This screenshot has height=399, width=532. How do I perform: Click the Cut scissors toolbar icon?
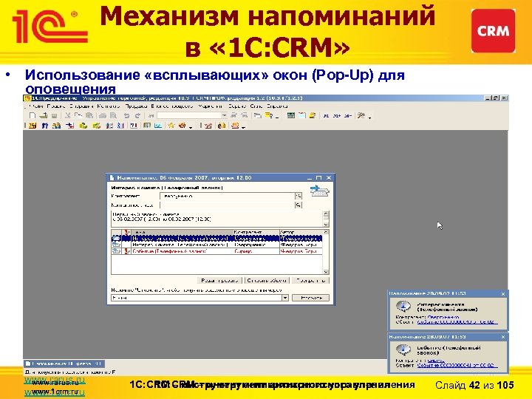[x=67, y=116]
